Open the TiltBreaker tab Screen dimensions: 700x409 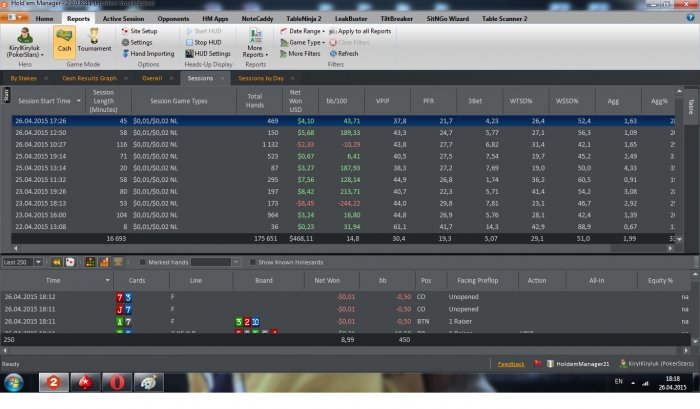click(x=396, y=19)
